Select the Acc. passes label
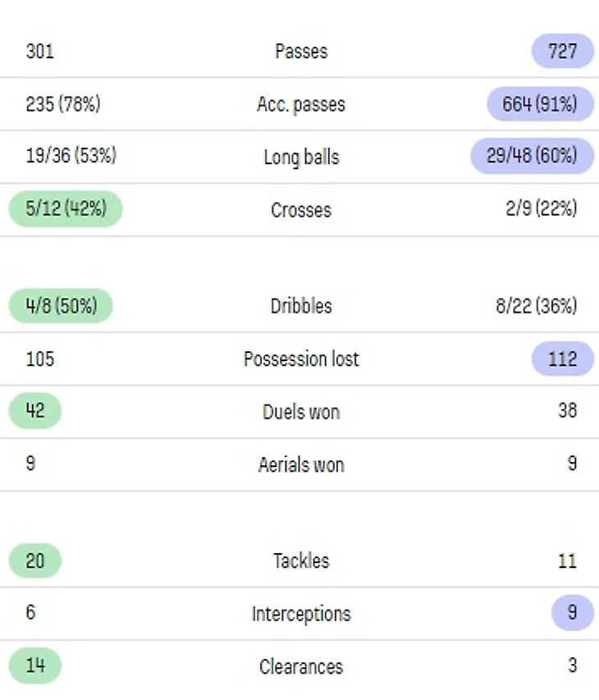 300,105
